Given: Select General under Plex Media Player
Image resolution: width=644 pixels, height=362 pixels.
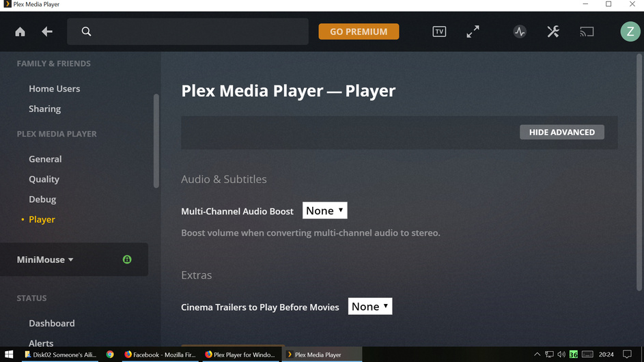Looking at the screenshot, I should [45, 159].
